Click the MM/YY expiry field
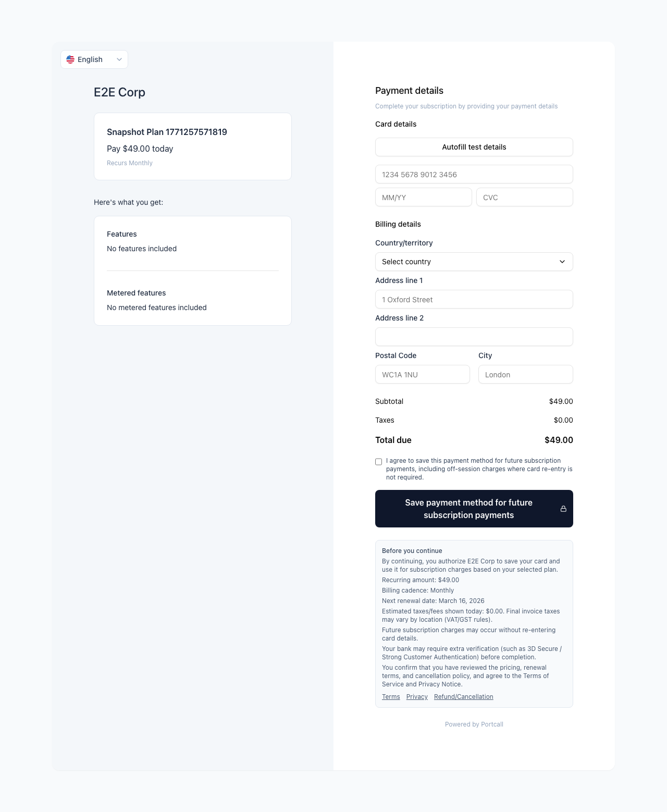Viewport: 667px width, 812px height. pos(423,198)
